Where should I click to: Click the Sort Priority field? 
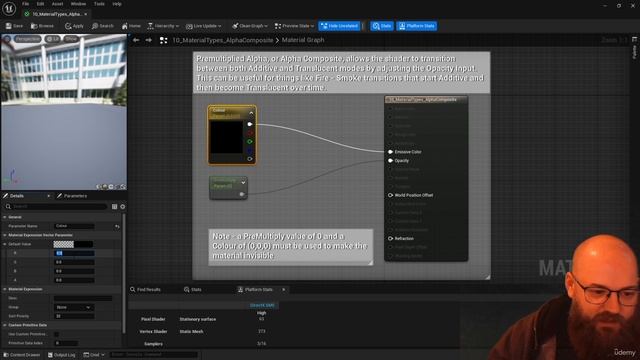pyautogui.click(x=74, y=316)
